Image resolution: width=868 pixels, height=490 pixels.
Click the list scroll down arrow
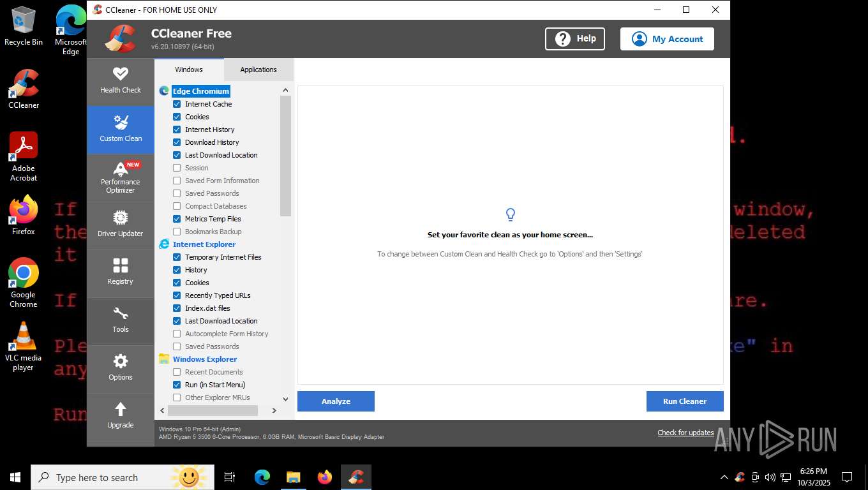285,399
